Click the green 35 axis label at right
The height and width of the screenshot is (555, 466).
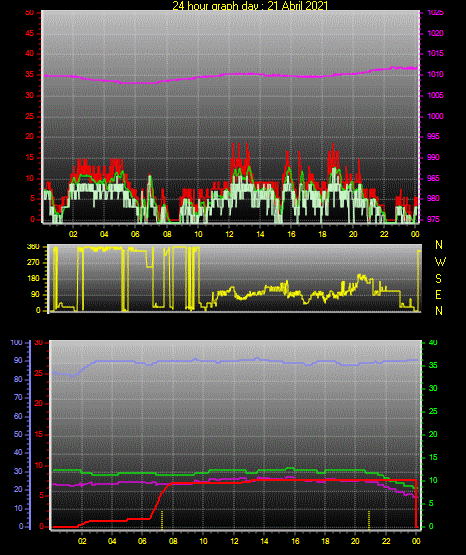(433, 365)
